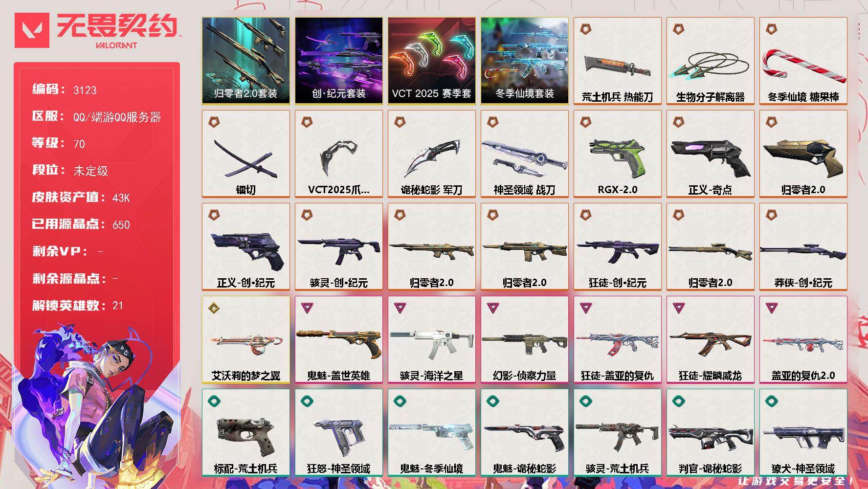The height and width of the screenshot is (489, 868).
Task: Open the 艾沃莉的梦之翼 gold-tier skin
Action: pyautogui.click(x=245, y=340)
